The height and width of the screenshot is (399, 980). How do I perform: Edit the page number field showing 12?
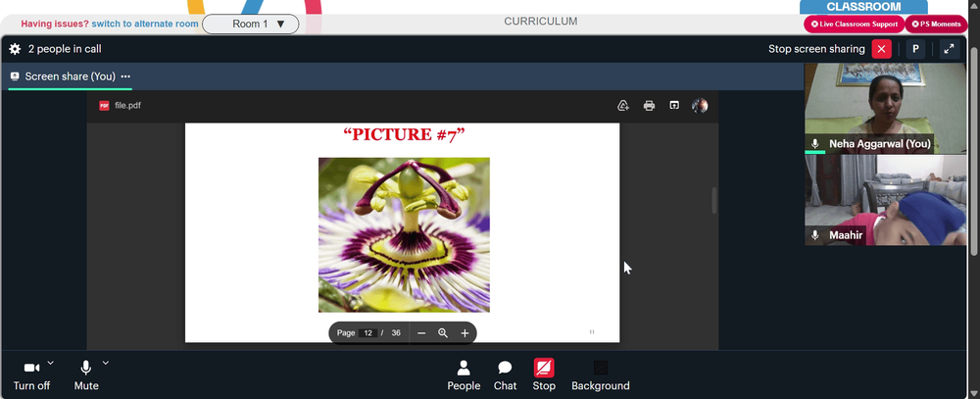pos(368,333)
